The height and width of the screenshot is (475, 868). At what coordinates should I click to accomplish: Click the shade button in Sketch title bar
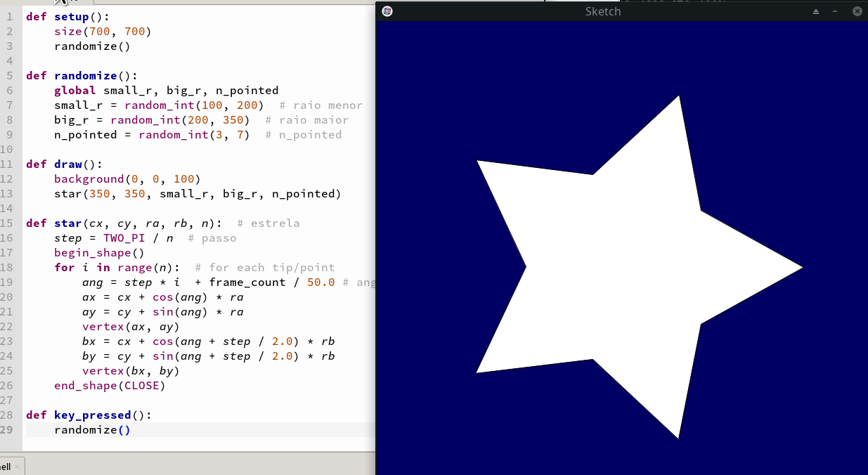click(x=816, y=11)
